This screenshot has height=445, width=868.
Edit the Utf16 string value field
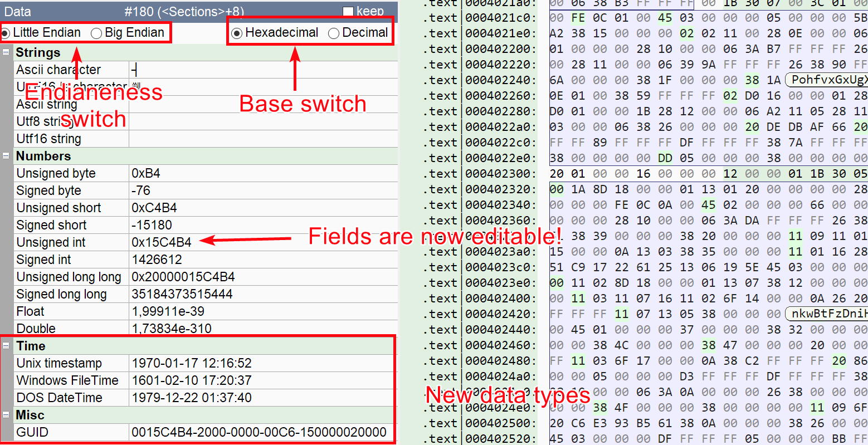(263, 139)
